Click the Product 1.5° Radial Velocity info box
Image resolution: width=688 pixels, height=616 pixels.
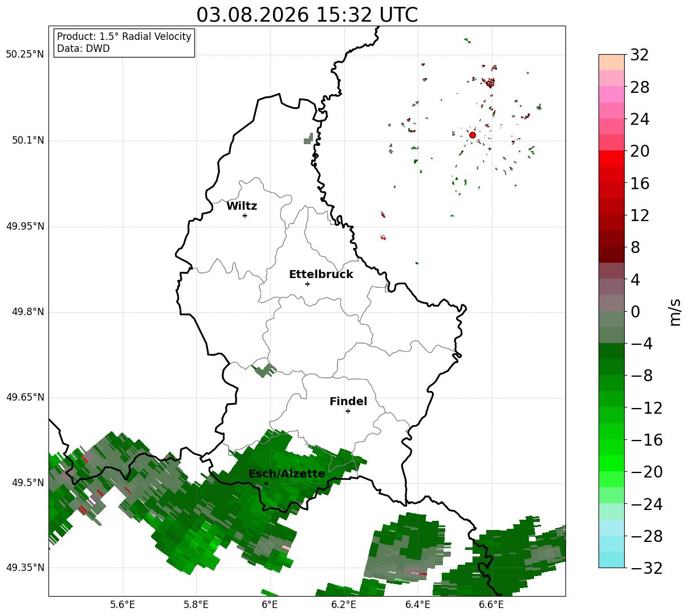pos(124,43)
